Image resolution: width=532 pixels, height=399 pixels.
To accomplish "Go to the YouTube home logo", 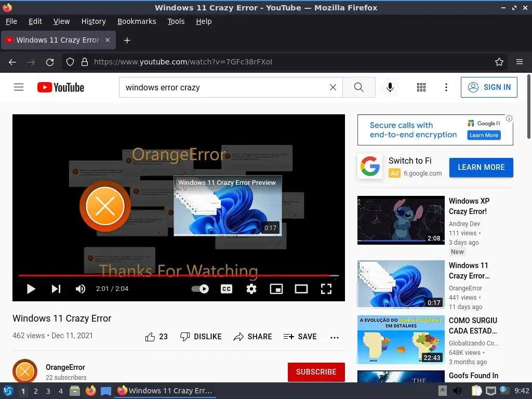I will [61, 87].
